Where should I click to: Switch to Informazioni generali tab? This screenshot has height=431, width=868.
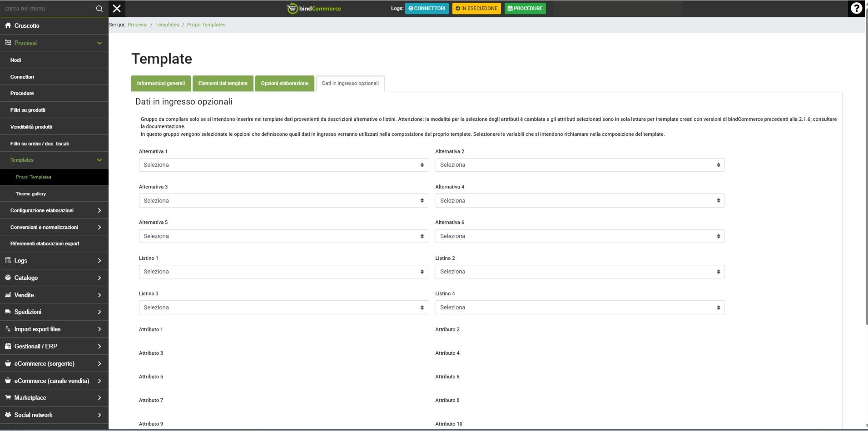(161, 84)
